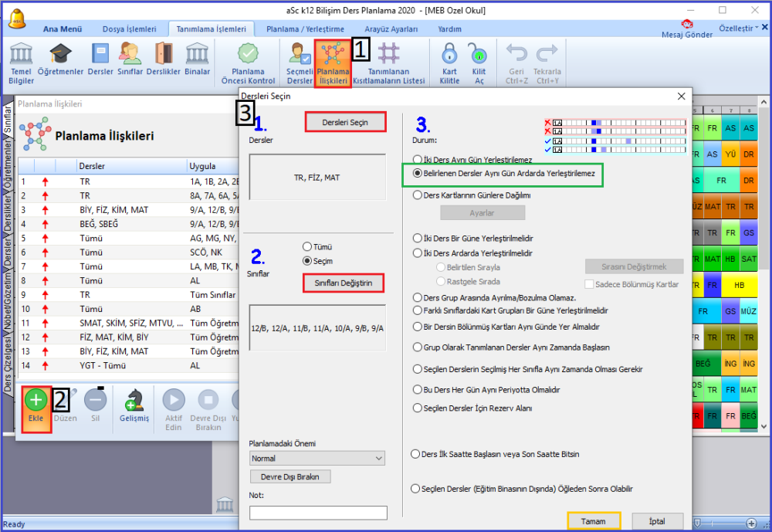The height and width of the screenshot is (532, 772).
Task: Choose the Seçim classes option
Action: pos(307,261)
